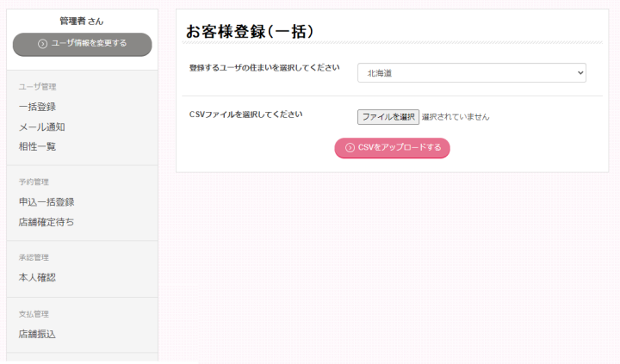Click the 登録するユーザの住まいを選択してください label
Image resolution: width=620 pixels, height=364 pixels.
264,68
